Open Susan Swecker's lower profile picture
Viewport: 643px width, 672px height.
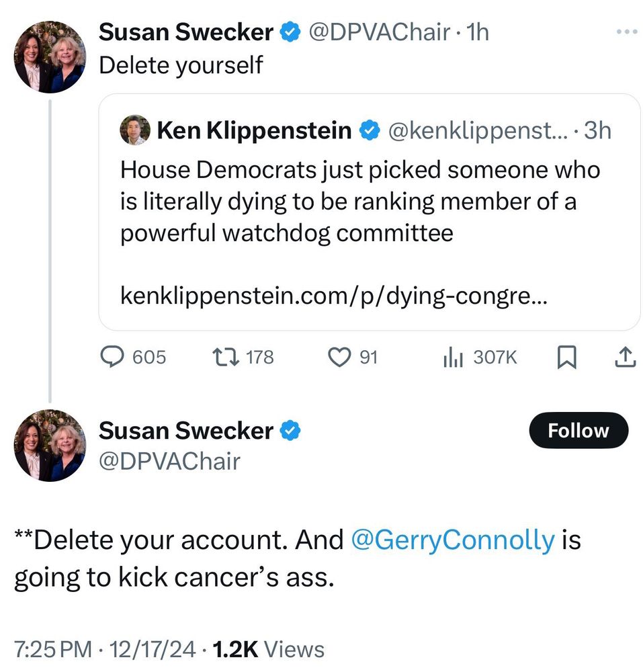pyautogui.click(x=50, y=445)
